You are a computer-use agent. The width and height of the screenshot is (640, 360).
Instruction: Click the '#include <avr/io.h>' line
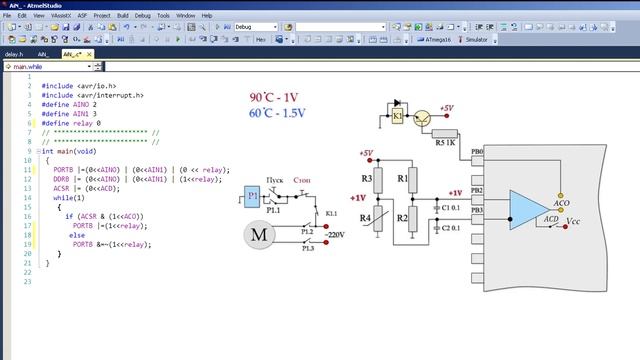coord(79,86)
